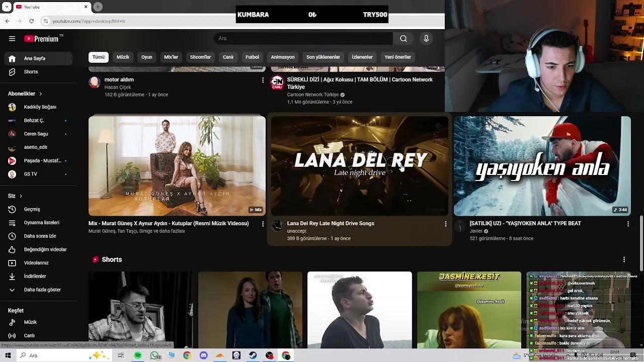The image size is (644, 362).
Task: Open more options for UZI type beat
Action: point(628,224)
